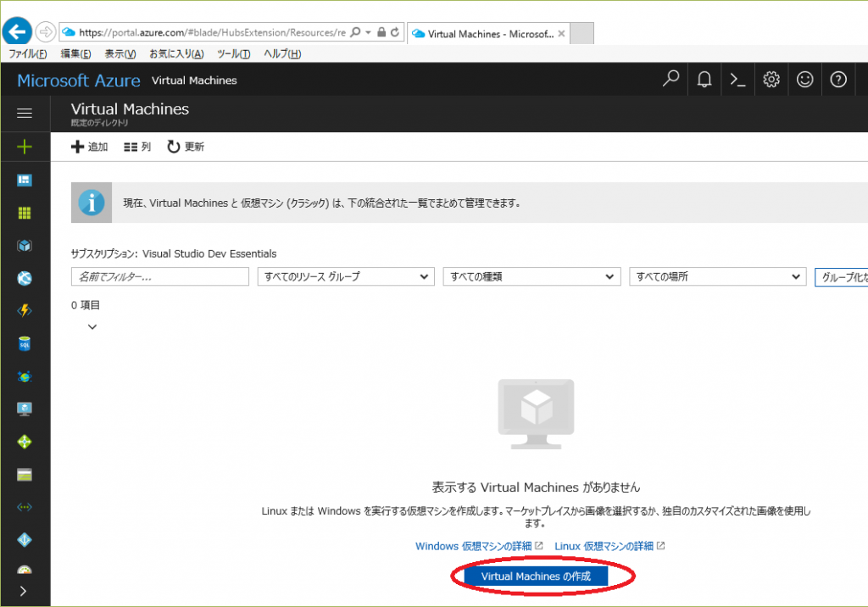The image size is (868, 607).
Task: Click the feedback smiley icon
Action: tap(805, 79)
